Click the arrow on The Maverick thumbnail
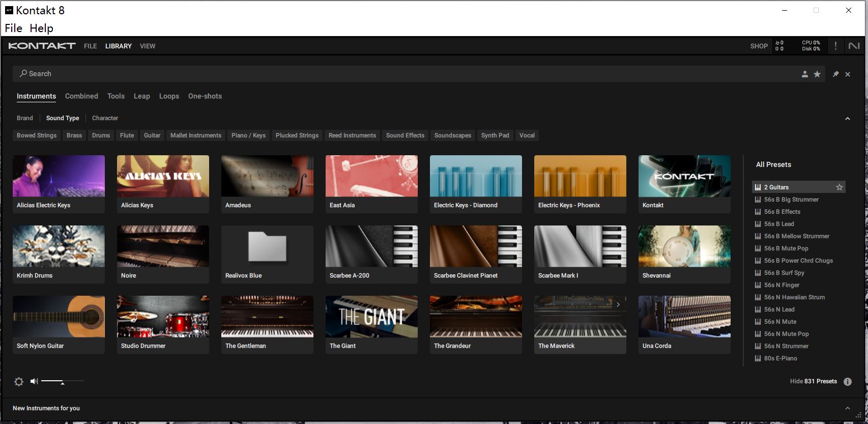 coord(618,304)
